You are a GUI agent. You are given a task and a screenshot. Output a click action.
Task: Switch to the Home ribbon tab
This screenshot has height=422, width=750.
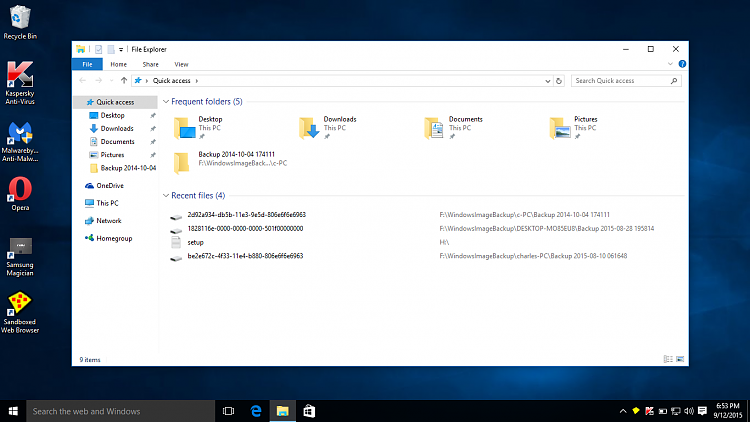coord(118,64)
